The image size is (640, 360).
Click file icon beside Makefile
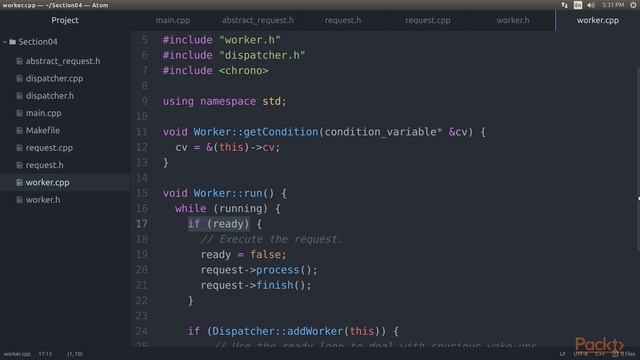[x=19, y=131]
